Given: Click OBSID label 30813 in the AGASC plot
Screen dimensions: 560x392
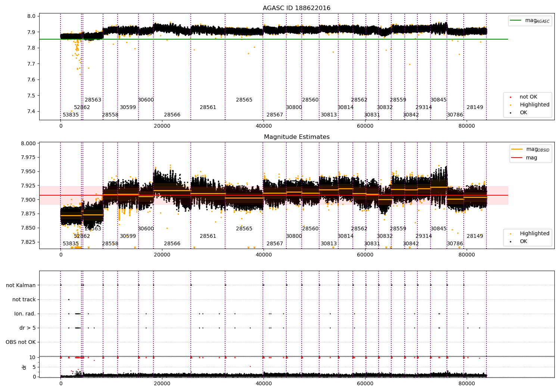Looking at the screenshot, I should pyautogui.click(x=329, y=115).
